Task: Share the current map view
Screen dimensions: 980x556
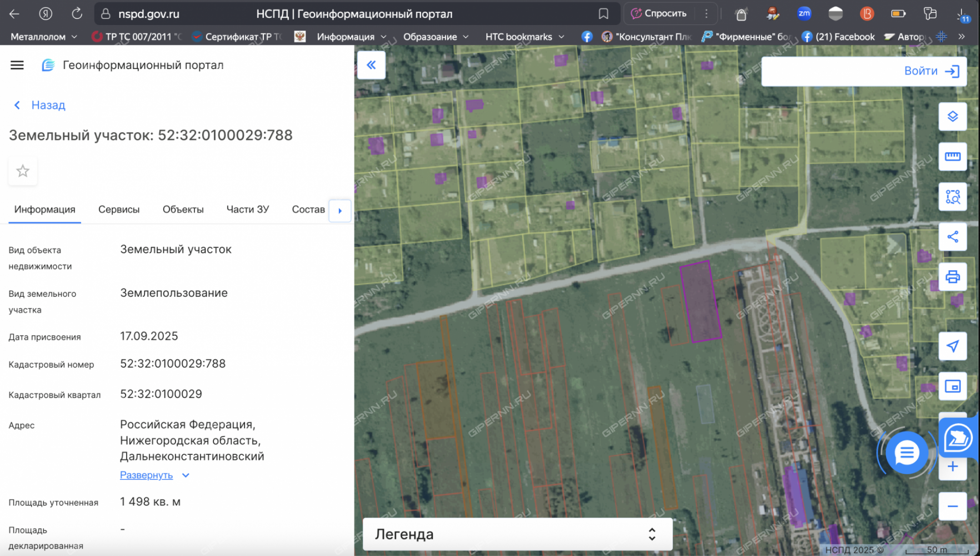Action: 952,237
